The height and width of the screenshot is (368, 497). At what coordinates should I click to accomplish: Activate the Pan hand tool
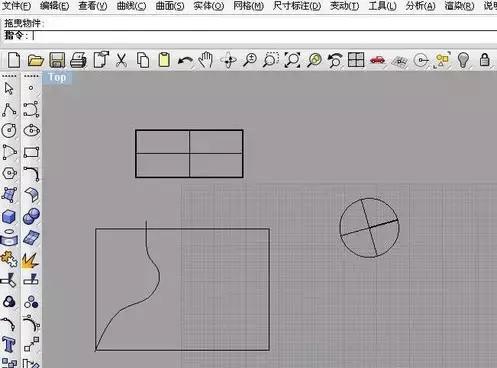pyautogui.click(x=206, y=60)
